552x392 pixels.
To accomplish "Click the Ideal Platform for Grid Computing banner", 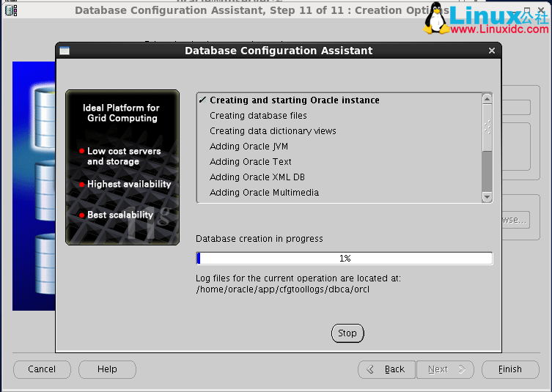I will [122, 168].
